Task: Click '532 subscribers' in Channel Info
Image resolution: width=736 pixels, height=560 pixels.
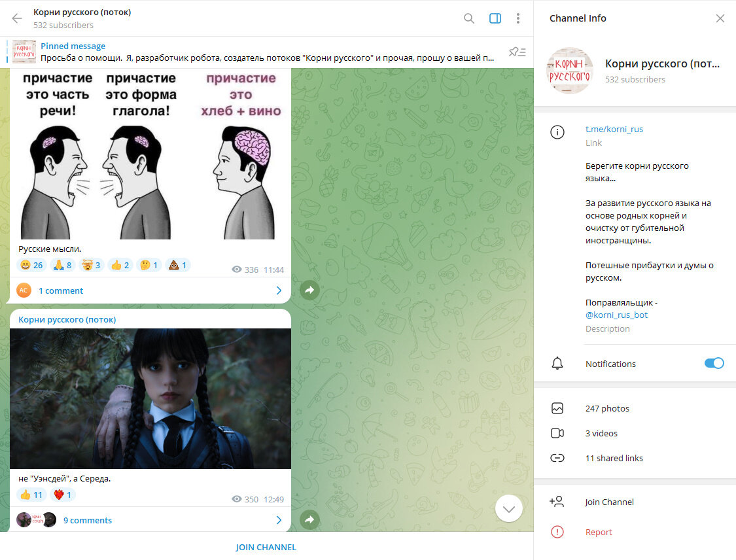Action: click(x=635, y=80)
